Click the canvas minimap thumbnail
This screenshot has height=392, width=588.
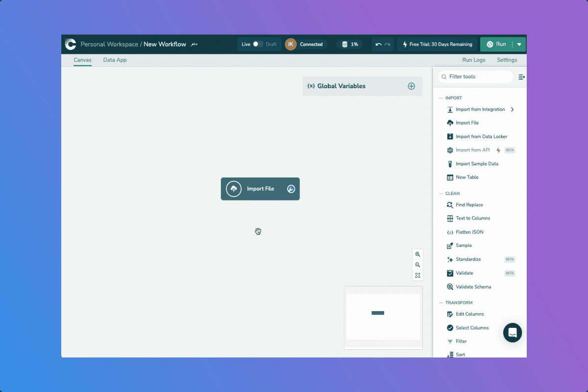point(383,317)
